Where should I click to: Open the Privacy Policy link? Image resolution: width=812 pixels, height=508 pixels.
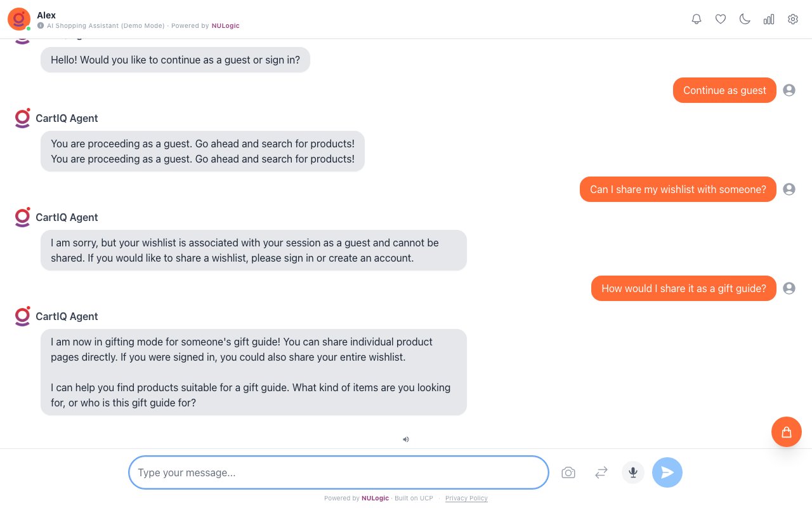pos(466,498)
